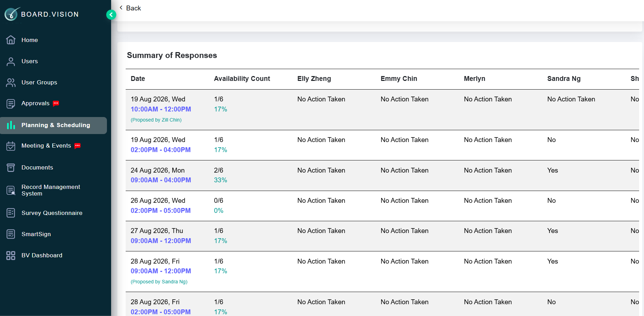
Task: Click Sandra Ng's Yes on 27 Aug
Action: (x=553, y=231)
